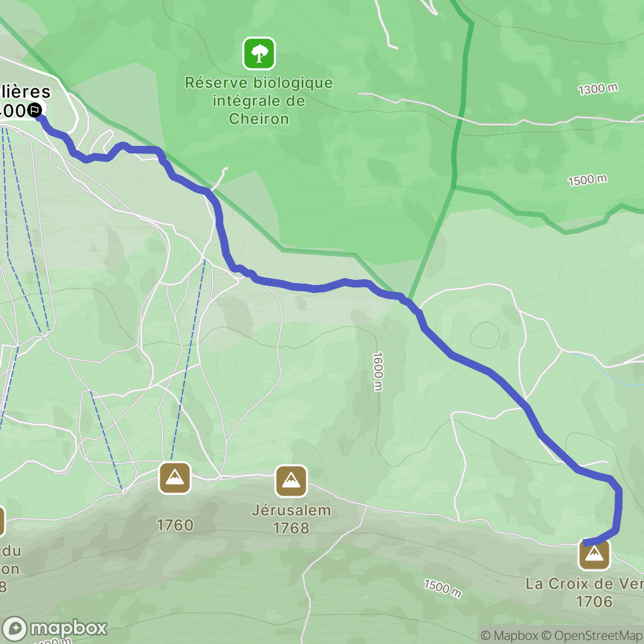The height and width of the screenshot is (644, 644).
Task: Click the blue route line end point near the summit
Action: [585, 543]
